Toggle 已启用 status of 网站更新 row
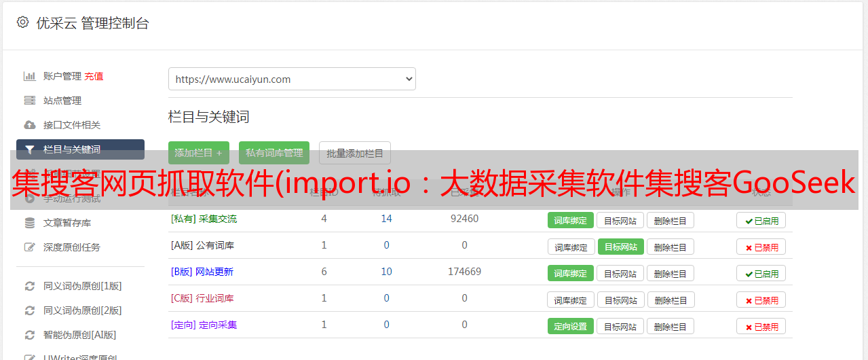Viewport: 868px width, 360px height. pyautogui.click(x=761, y=273)
